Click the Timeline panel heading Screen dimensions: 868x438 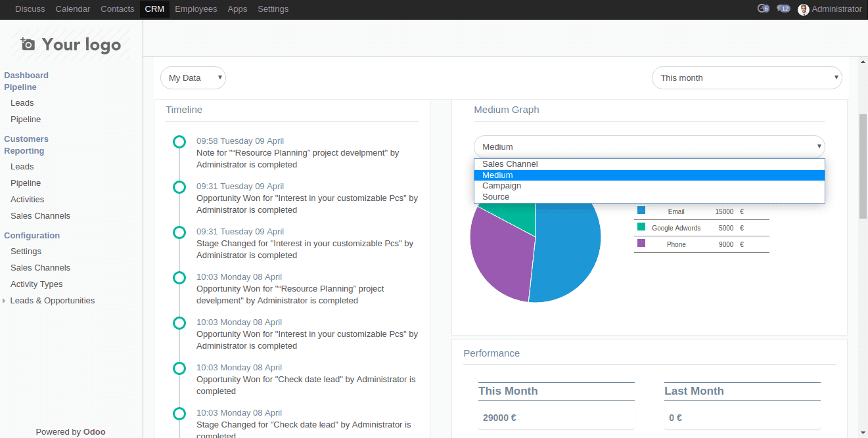coord(184,110)
